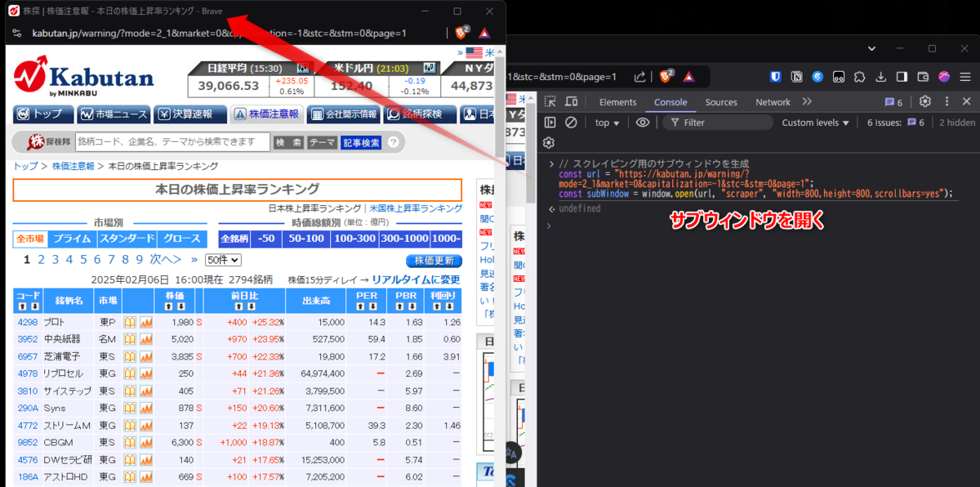
Task: Click the 記事検索 button
Action: point(361,142)
